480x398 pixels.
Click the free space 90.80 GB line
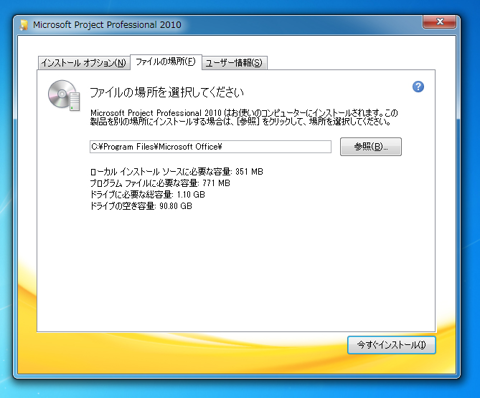pyautogui.click(x=141, y=206)
